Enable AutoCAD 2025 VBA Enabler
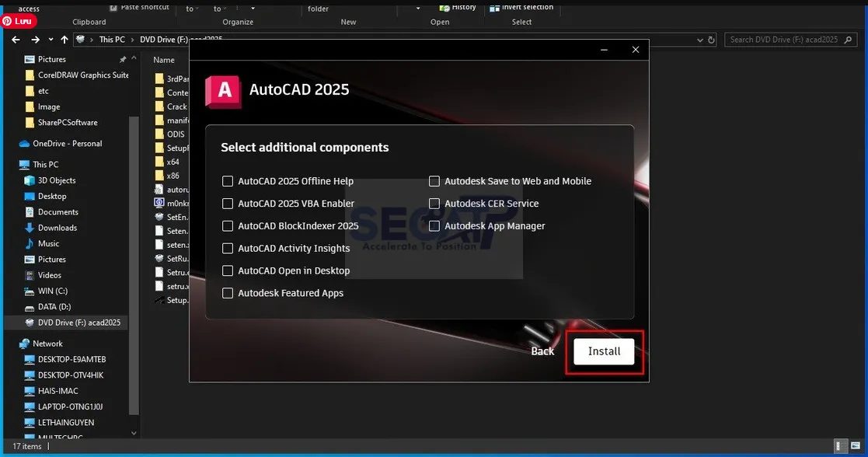Image resolution: width=868 pixels, height=457 pixels. click(x=228, y=204)
